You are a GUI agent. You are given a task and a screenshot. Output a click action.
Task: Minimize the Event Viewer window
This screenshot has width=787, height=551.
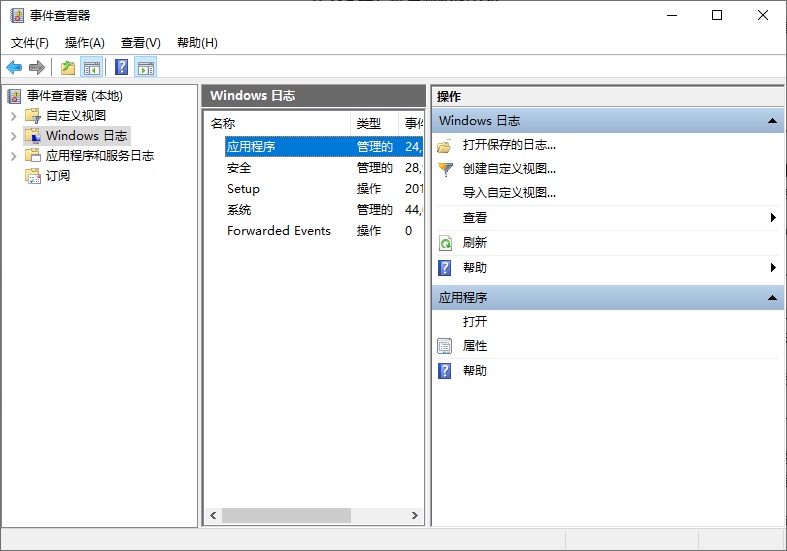point(672,16)
